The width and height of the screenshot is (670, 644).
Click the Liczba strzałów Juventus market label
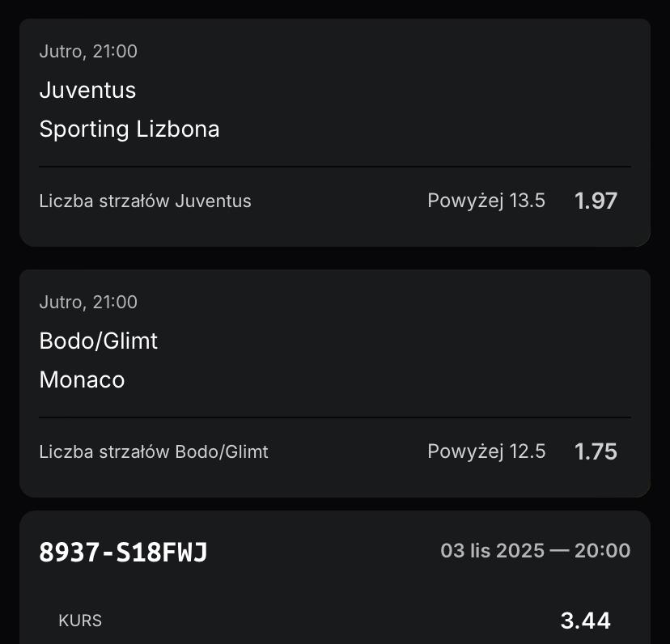[145, 201]
